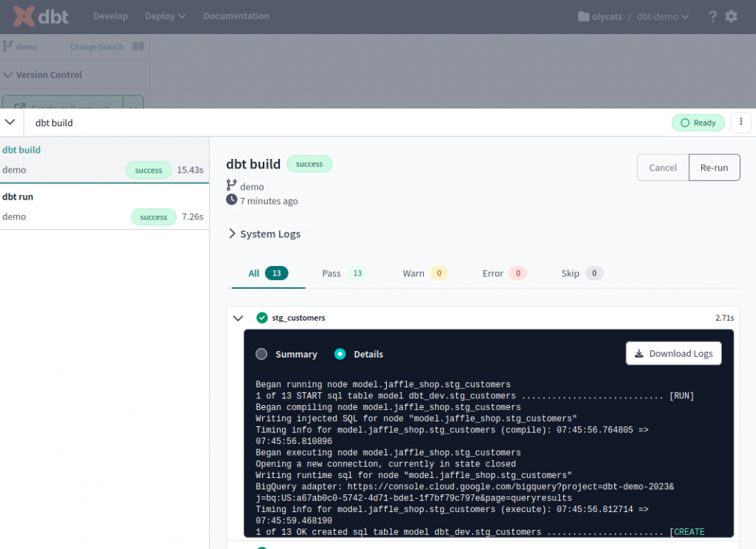This screenshot has height=549, width=756.
Task: Click the success badge next to dbt build heading
Action: 309,164
